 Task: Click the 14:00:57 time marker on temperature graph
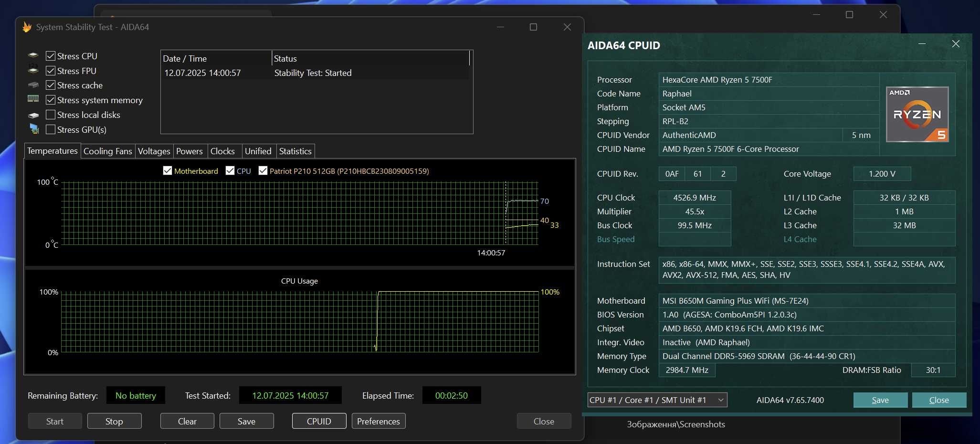coord(491,253)
